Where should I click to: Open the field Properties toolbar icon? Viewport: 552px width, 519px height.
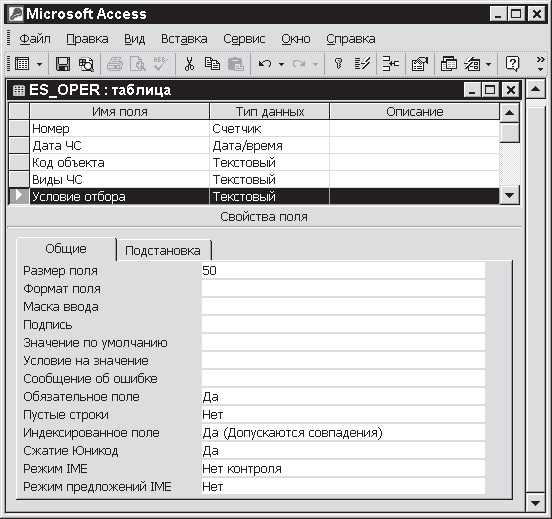[420, 64]
